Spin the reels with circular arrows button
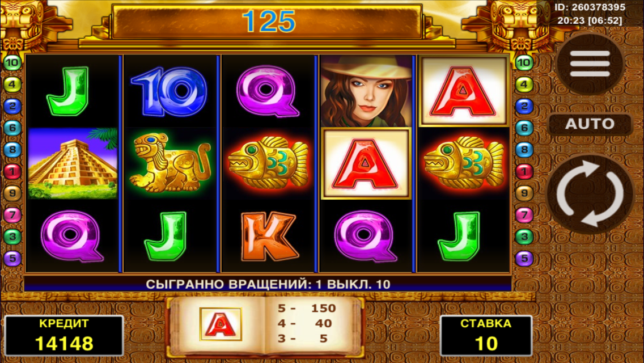 pyautogui.click(x=590, y=193)
